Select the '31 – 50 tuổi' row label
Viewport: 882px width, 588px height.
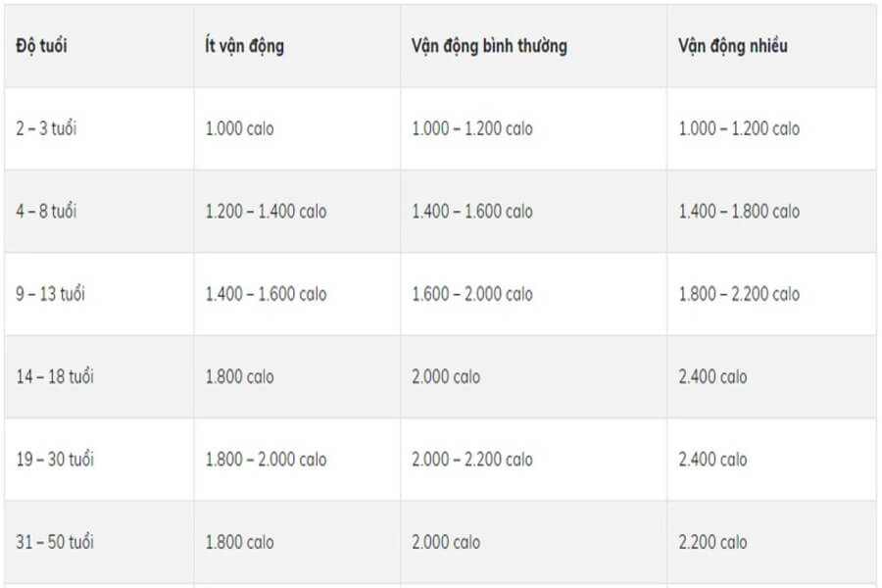(x=55, y=542)
